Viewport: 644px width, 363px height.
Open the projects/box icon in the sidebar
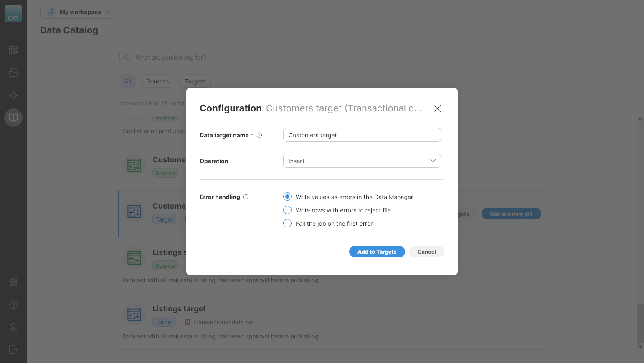pos(13,73)
